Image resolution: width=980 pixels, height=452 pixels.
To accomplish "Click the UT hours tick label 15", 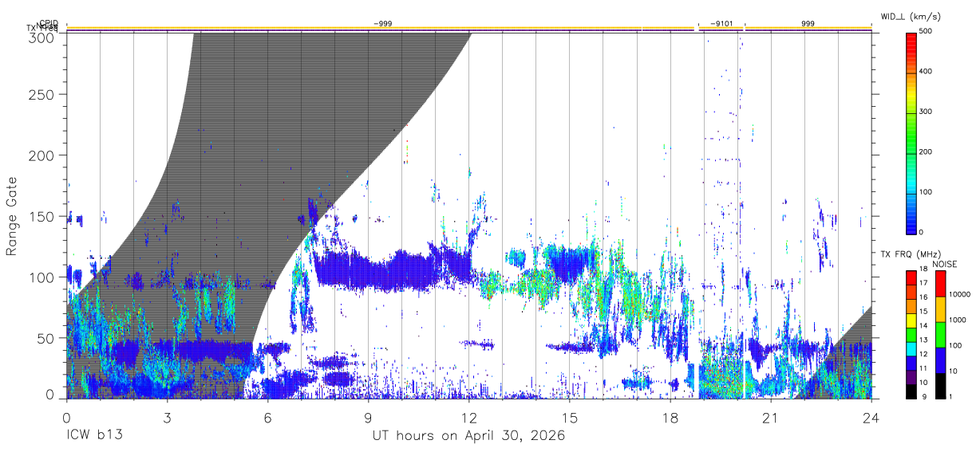I will click(570, 417).
